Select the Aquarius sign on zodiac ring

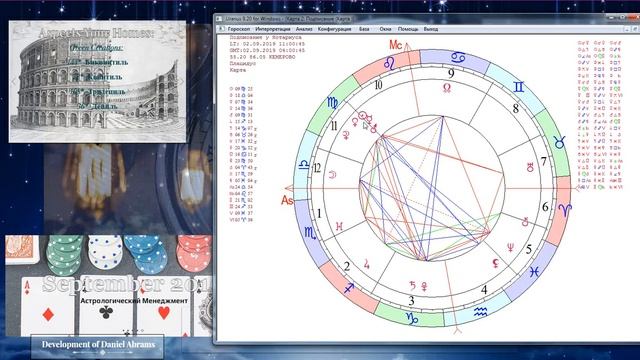[x=480, y=312]
